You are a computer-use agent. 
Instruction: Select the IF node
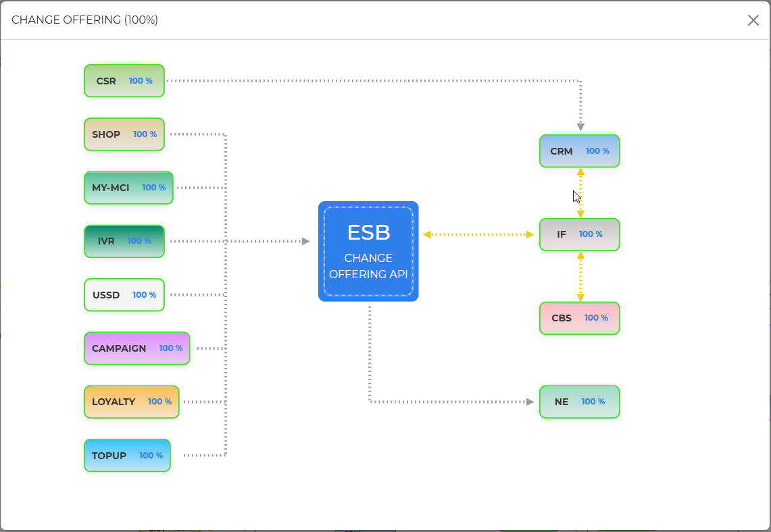(x=579, y=234)
